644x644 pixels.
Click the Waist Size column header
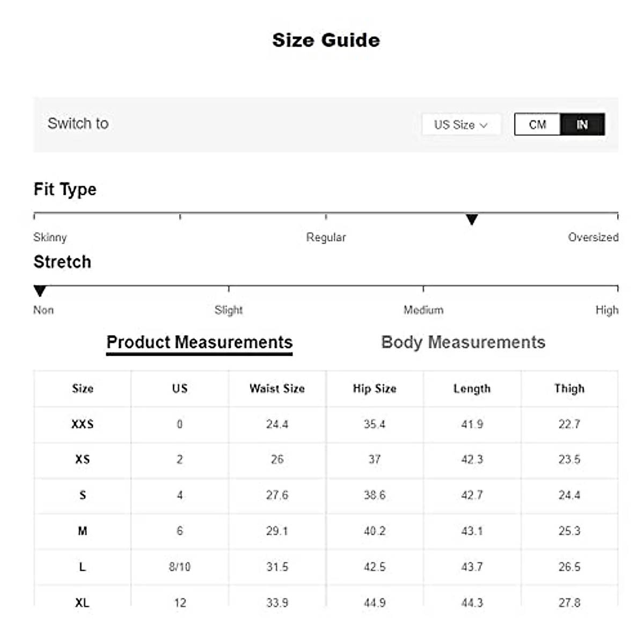click(x=277, y=389)
